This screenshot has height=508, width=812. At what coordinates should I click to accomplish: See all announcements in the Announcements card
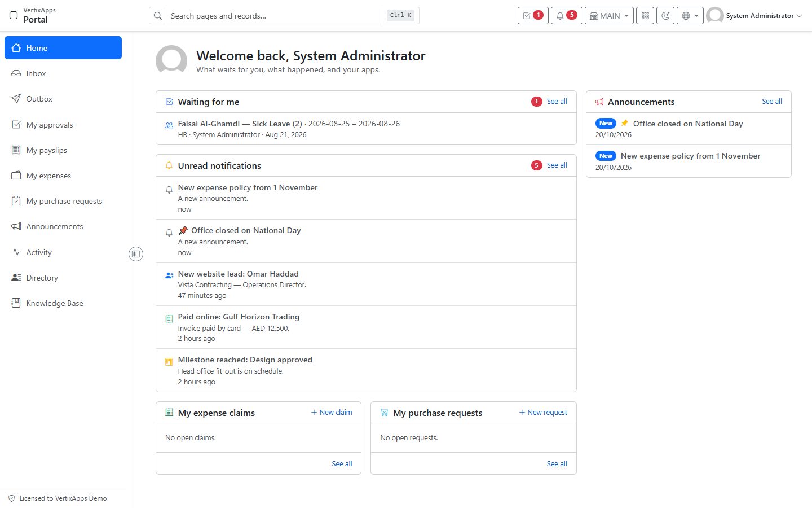(x=772, y=102)
